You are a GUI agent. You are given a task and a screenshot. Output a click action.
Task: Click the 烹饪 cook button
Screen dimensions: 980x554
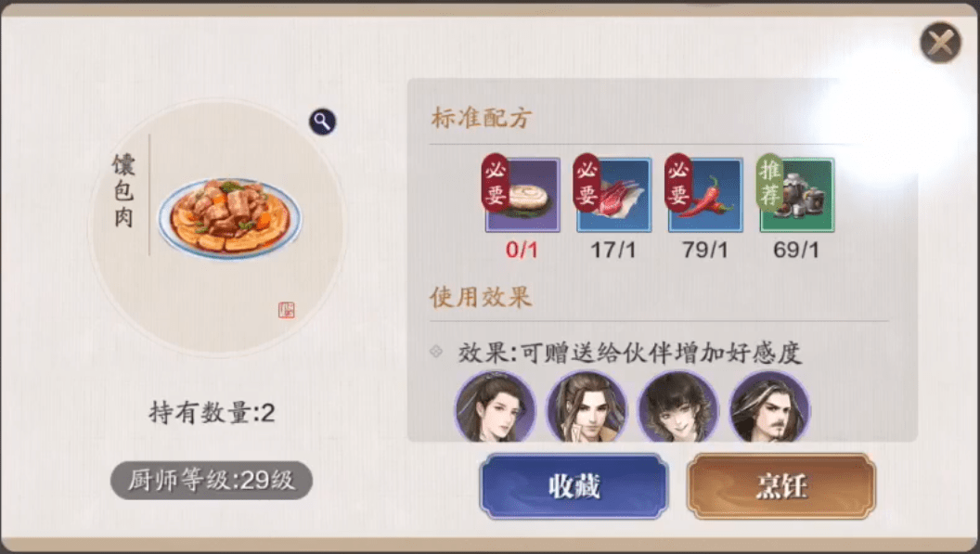781,486
